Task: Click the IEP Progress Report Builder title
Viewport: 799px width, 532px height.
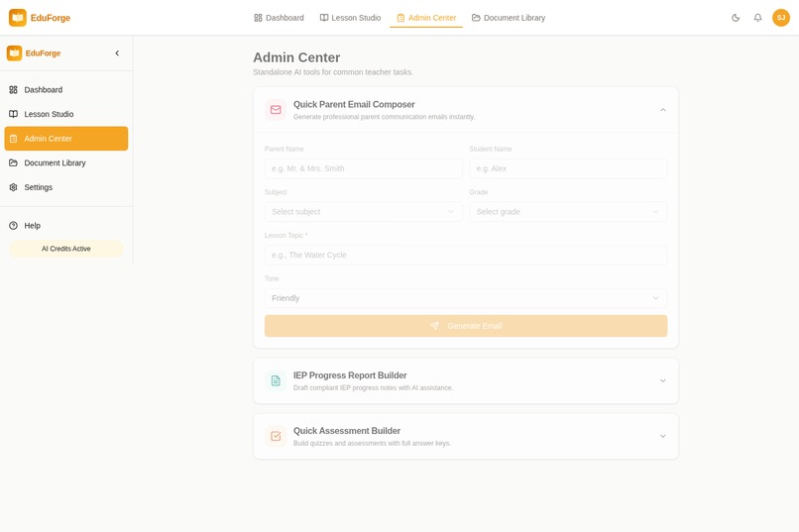Action: pos(350,375)
